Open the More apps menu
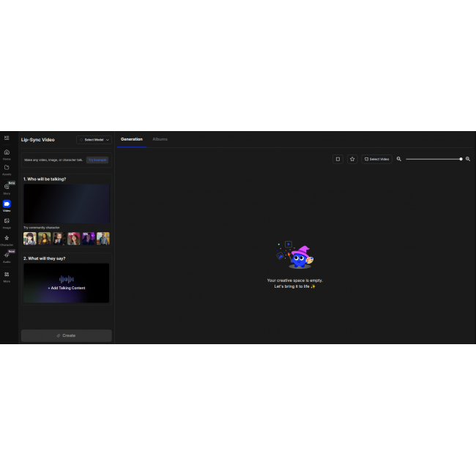476x476 pixels. (7, 275)
